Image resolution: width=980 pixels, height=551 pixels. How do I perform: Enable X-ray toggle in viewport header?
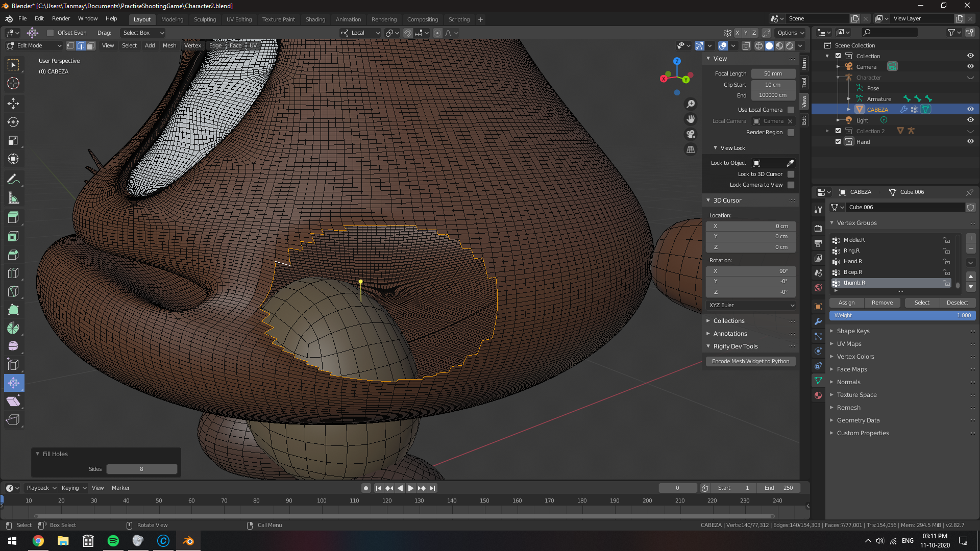tap(746, 46)
